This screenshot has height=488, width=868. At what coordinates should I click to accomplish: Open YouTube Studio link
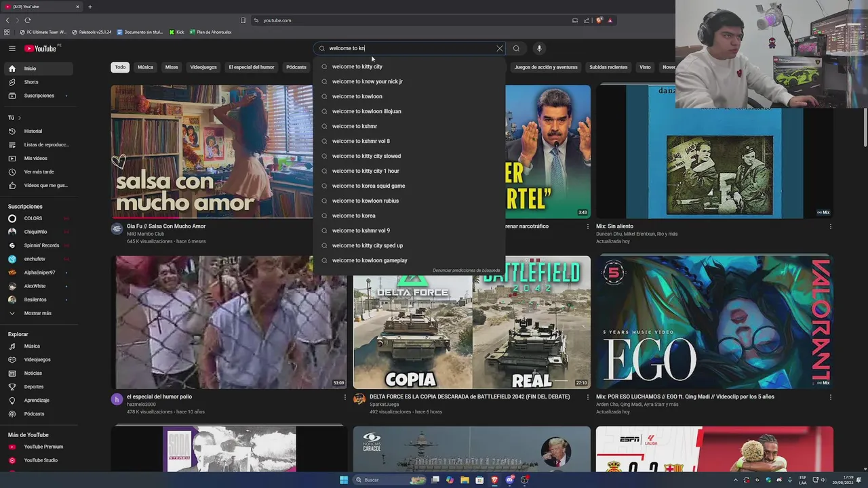(39, 460)
